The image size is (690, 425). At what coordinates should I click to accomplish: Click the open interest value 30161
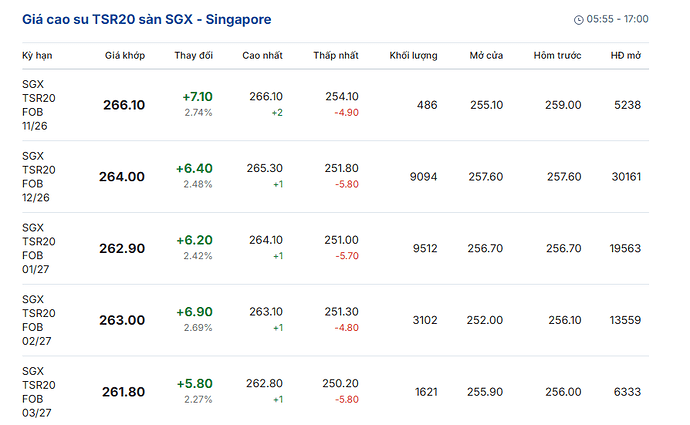click(626, 177)
